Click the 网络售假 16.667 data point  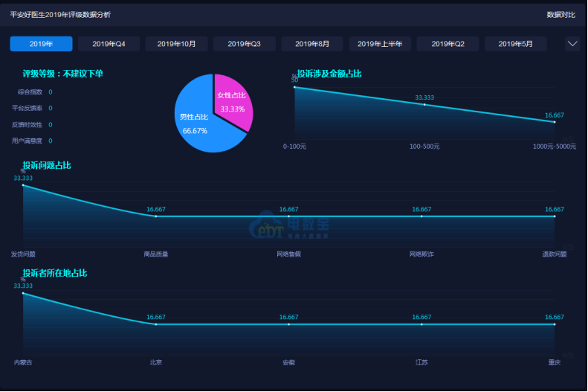[288, 216]
